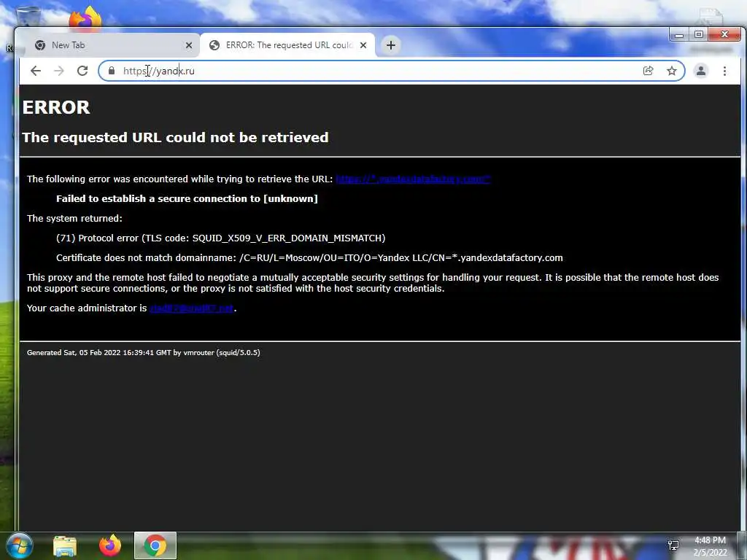The height and width of the screenshot is (560, 747).
Task: Click the Chrome taskbar icon
Action: [155, 545]
